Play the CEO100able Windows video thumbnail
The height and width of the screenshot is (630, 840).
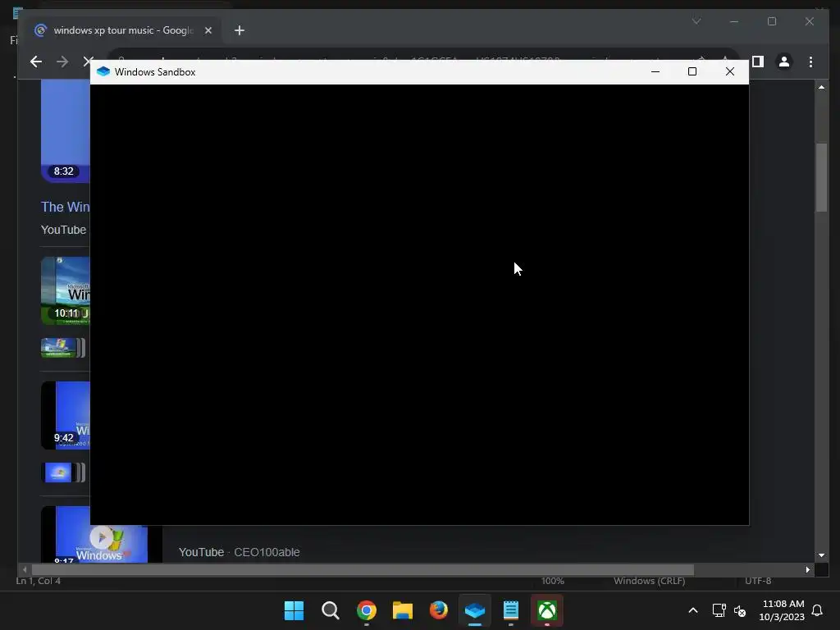[x=101, y=537]
